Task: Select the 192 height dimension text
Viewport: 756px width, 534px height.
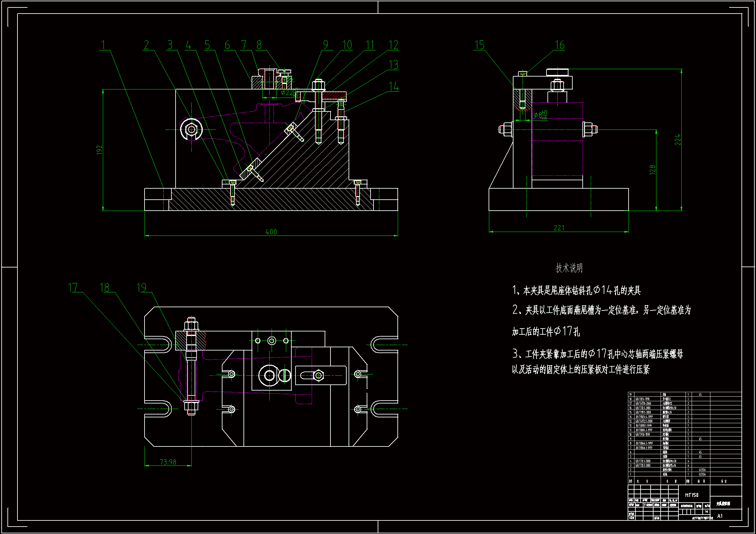Action: [100, 150]
